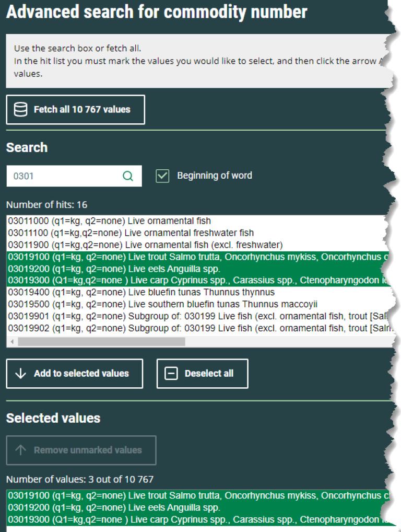Select 03011100 Live ornamental freshwater fish entry

click(x=131, y=233)
